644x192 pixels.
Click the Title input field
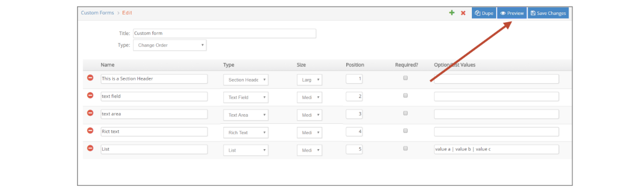tap(224, 33)
